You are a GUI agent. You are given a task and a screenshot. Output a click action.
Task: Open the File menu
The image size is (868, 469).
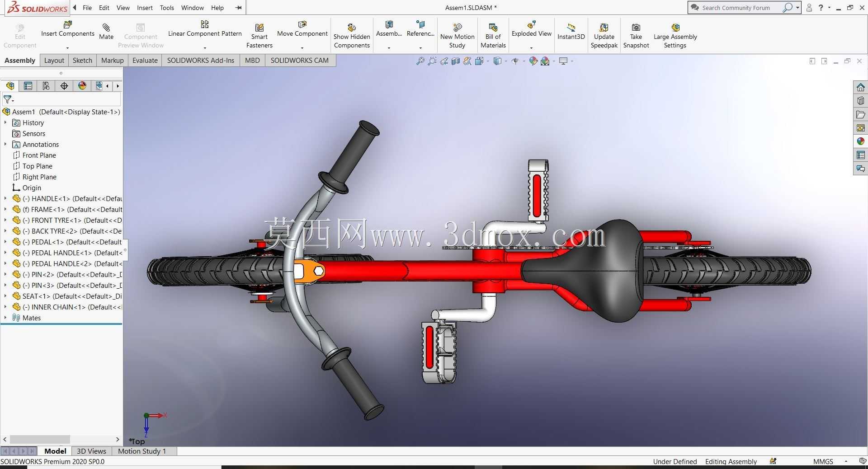pyautogui.click(x=87, y=8)
